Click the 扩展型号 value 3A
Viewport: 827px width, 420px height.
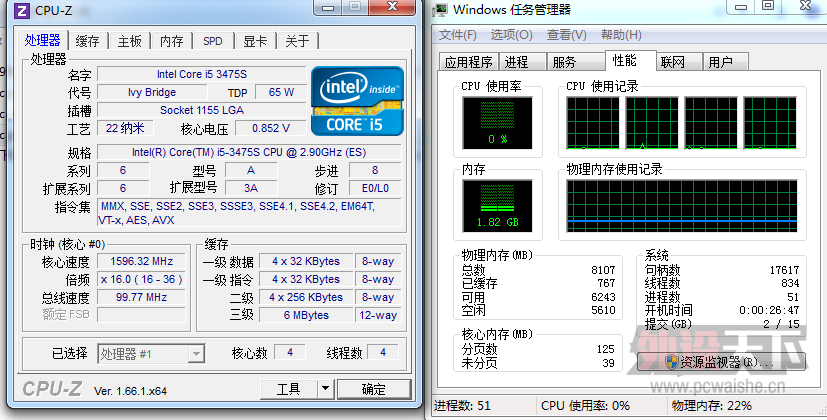point(251,188)
